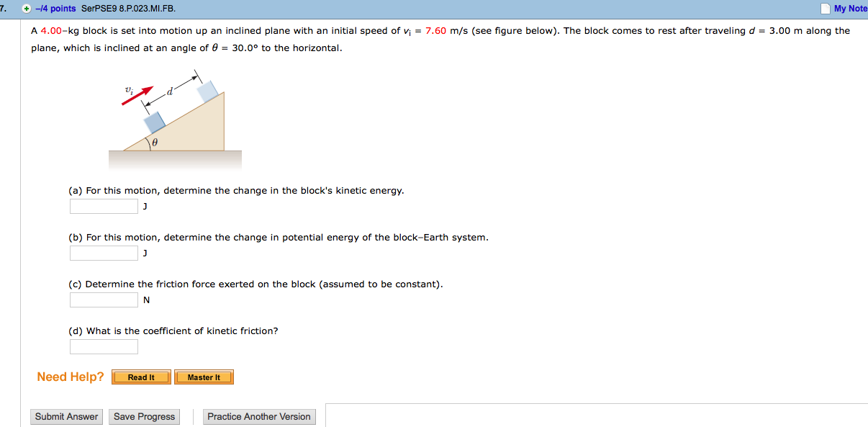Click the distance label d in figure

[x=170, y=91]
